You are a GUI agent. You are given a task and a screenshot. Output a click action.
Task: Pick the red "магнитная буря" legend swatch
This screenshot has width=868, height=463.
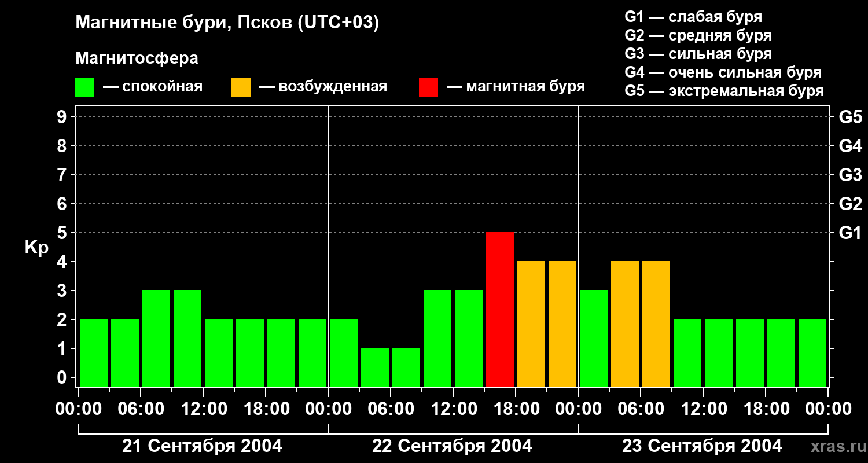point(428,87)
